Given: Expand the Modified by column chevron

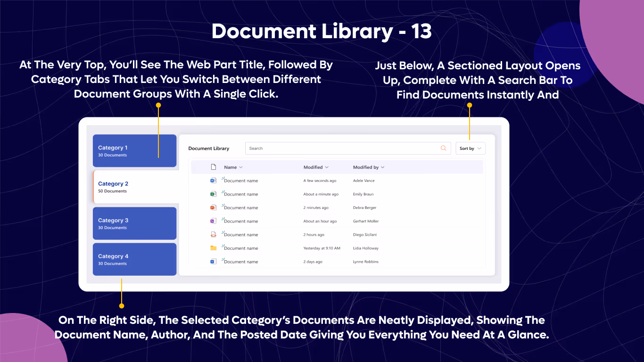Looking at the screenshot, I should point(381,167).
